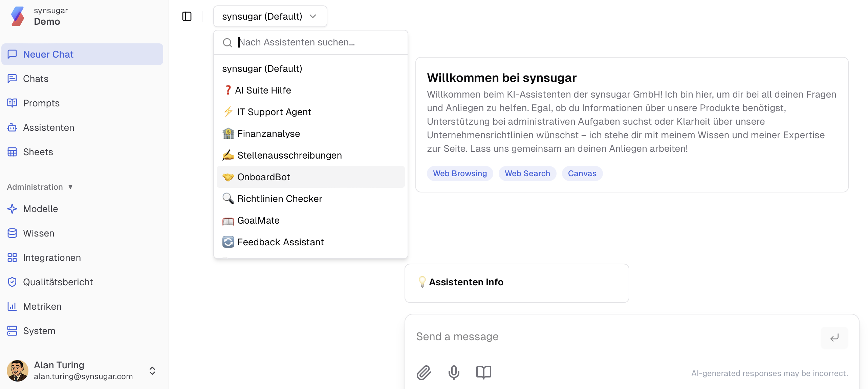868x389 pixels.
Task: Open the Qualitätsbericht page
Action: (58, 282)
